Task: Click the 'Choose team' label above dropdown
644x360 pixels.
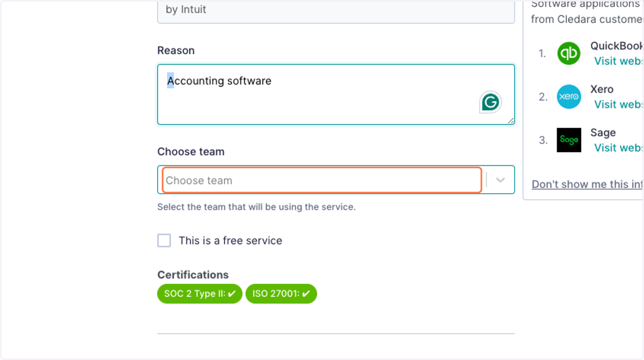Action: click(191, 152)
